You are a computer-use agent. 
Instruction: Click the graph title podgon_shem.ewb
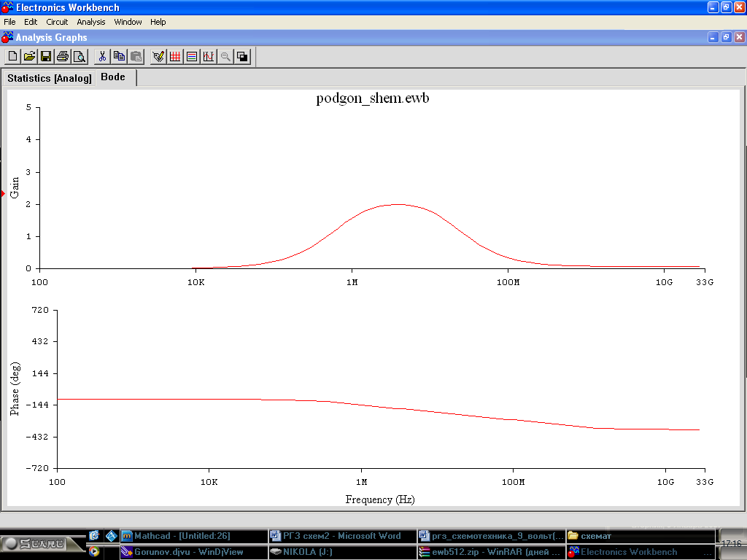point(373,98)
